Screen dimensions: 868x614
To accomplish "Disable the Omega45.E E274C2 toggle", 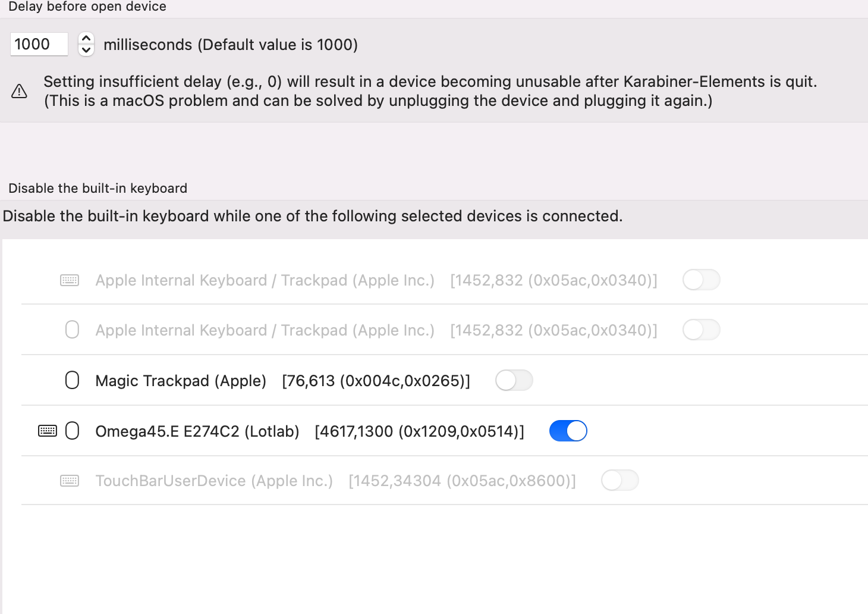I will coord(568,430).
